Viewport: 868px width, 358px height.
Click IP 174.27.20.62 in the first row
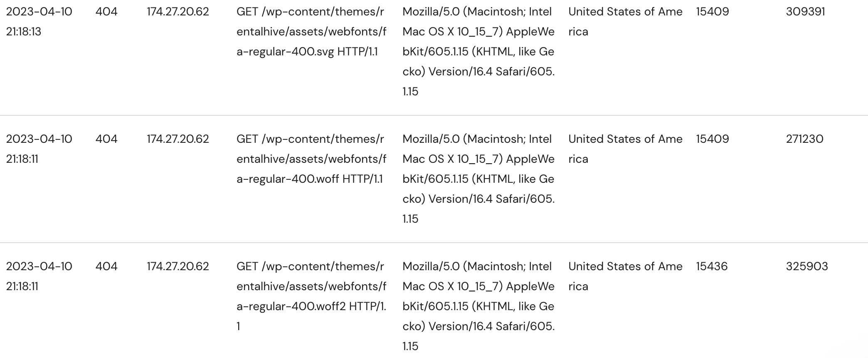(x=178, y=12)
